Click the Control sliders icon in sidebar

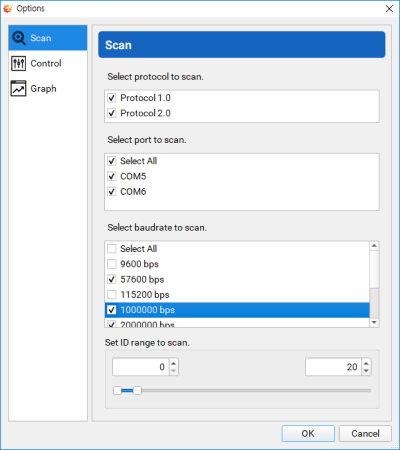[18, 63]
